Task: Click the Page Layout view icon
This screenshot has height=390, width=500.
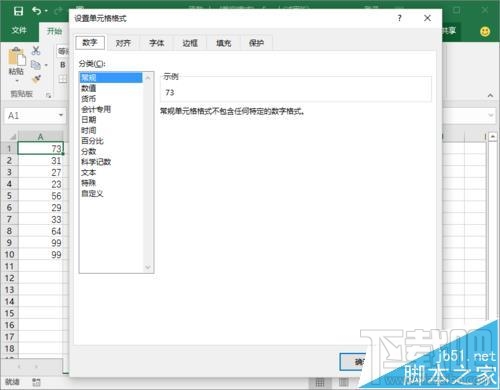Action: 343,383
